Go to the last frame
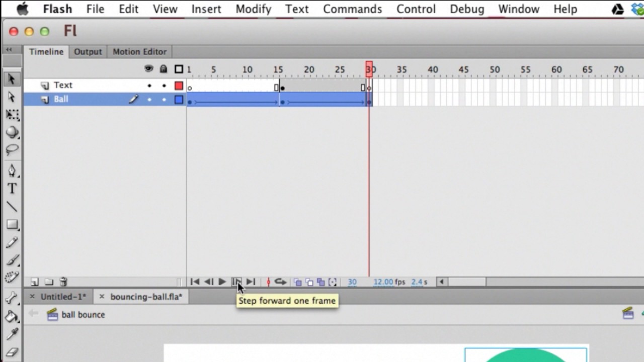 pyautogui.click(x=251, y=282)
